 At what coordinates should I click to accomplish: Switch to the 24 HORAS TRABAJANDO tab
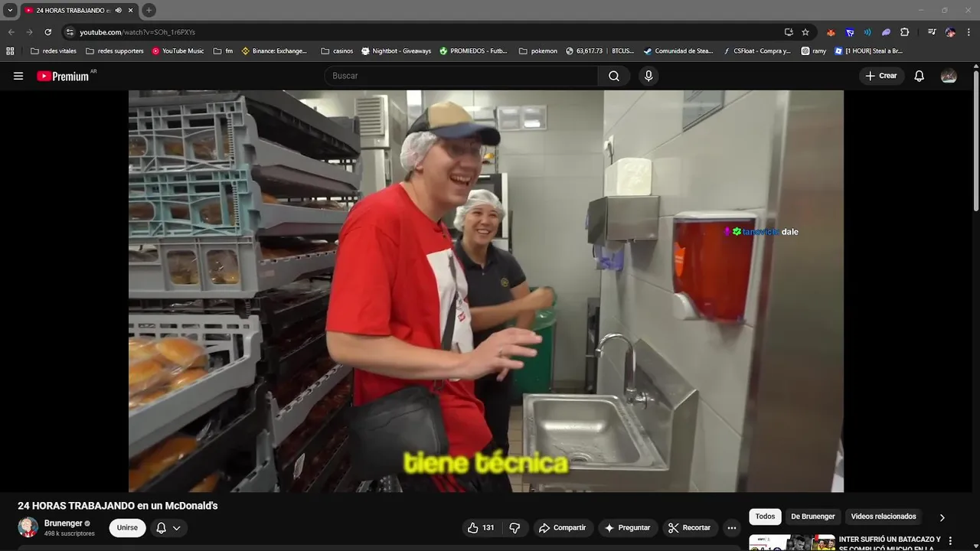pyautogui.click(x=73, y=10)
